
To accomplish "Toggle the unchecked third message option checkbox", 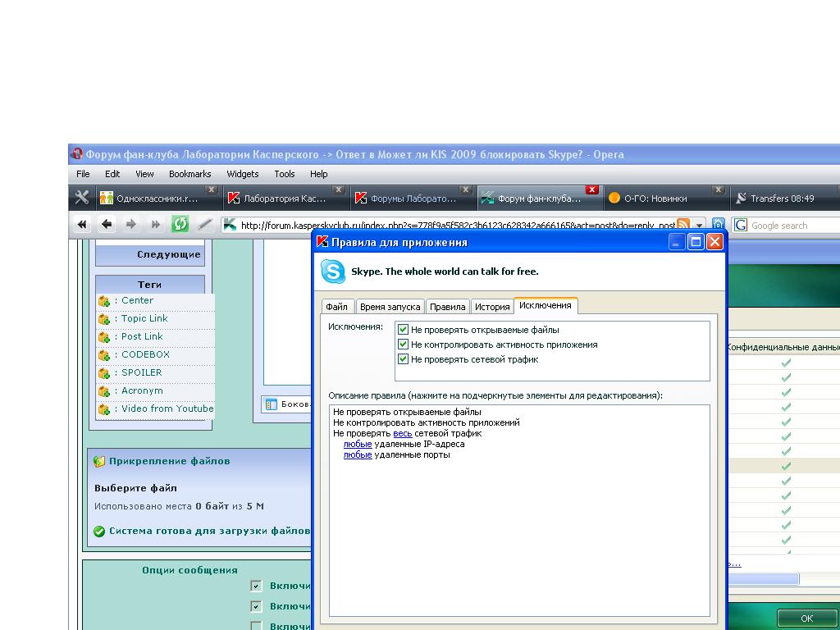I will pyautogui.click(x=256, y=626).
